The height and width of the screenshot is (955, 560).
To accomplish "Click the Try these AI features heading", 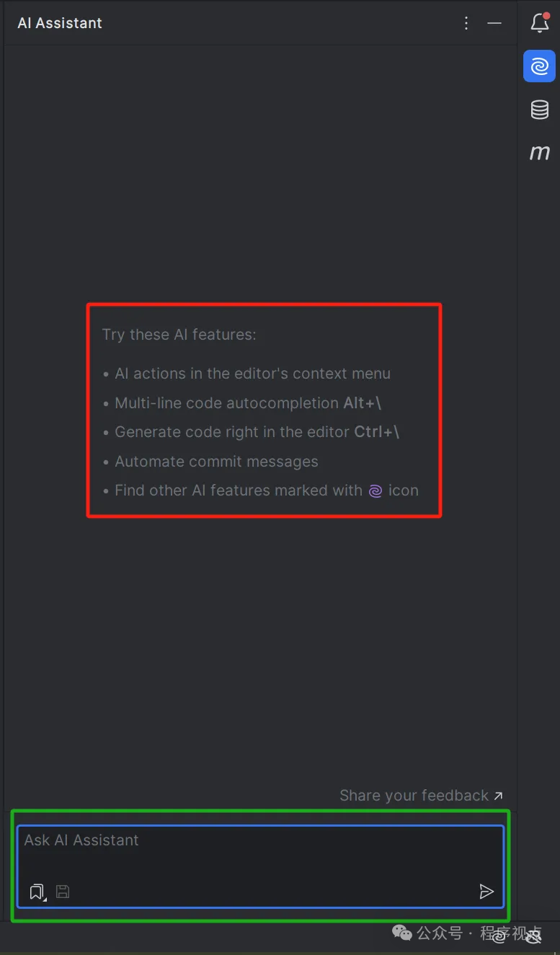I will [179, 335].
